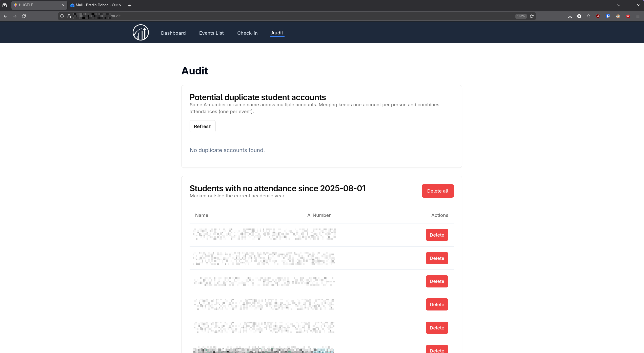
Task: Click the 'Students with no attendance since 2025-08-01' heading
Action: pyautogui.click(x=277, y=189)
